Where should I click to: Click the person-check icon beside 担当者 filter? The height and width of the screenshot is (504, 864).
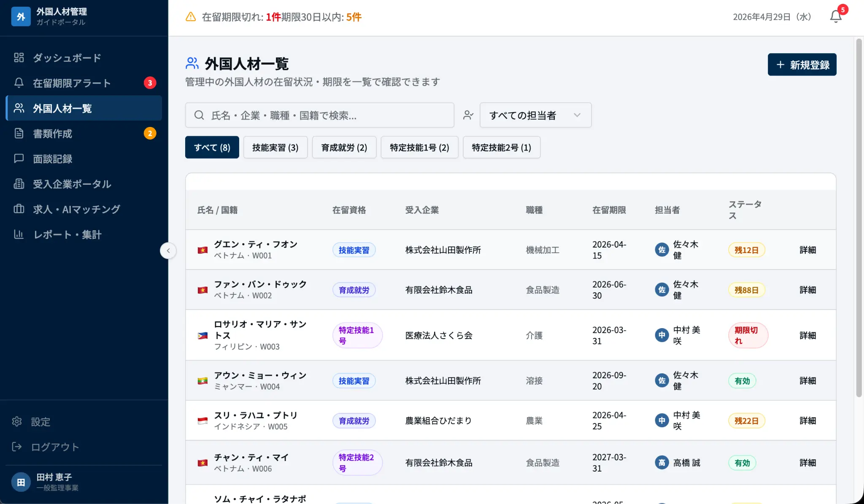click(468, 115)
